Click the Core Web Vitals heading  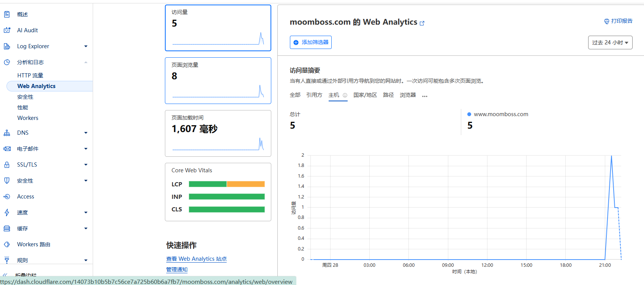pyautogui.click(x=192, y=170)
